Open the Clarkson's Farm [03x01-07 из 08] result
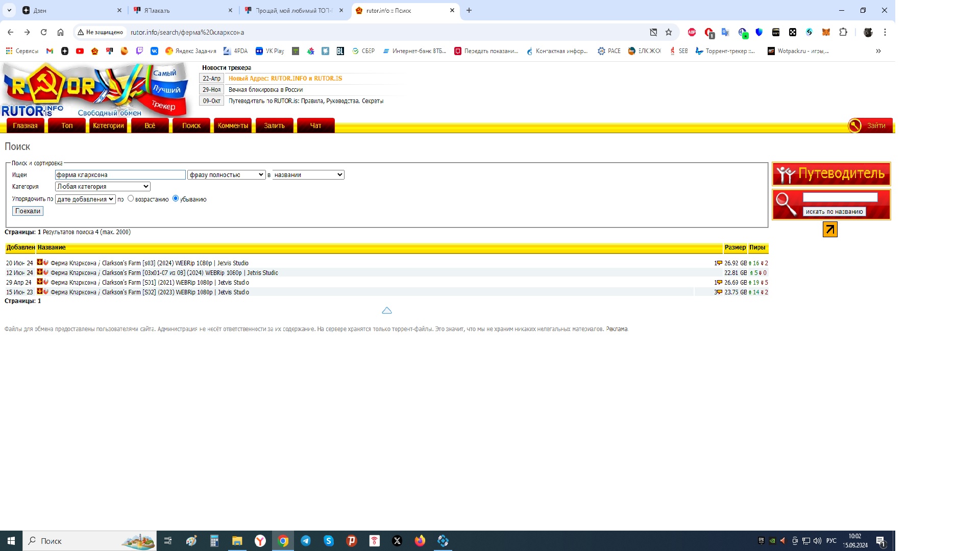The image size is (980, 551). [x=164, y=273]
